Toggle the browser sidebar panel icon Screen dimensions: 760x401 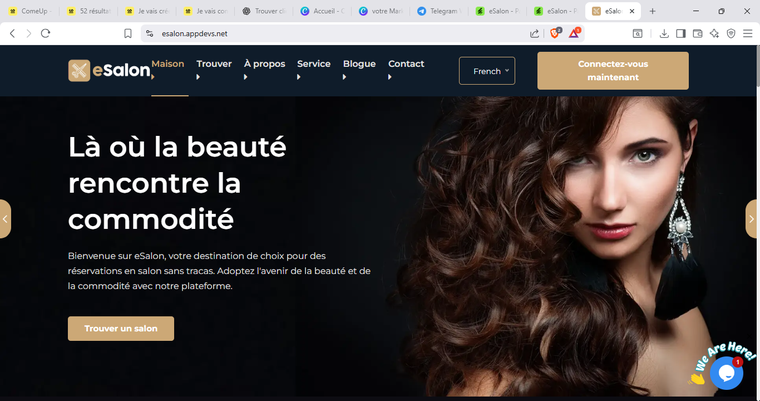[x=681, y=33]
